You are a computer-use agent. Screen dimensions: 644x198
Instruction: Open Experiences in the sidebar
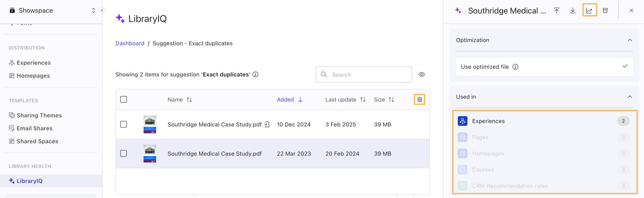[x=33, y=63]
